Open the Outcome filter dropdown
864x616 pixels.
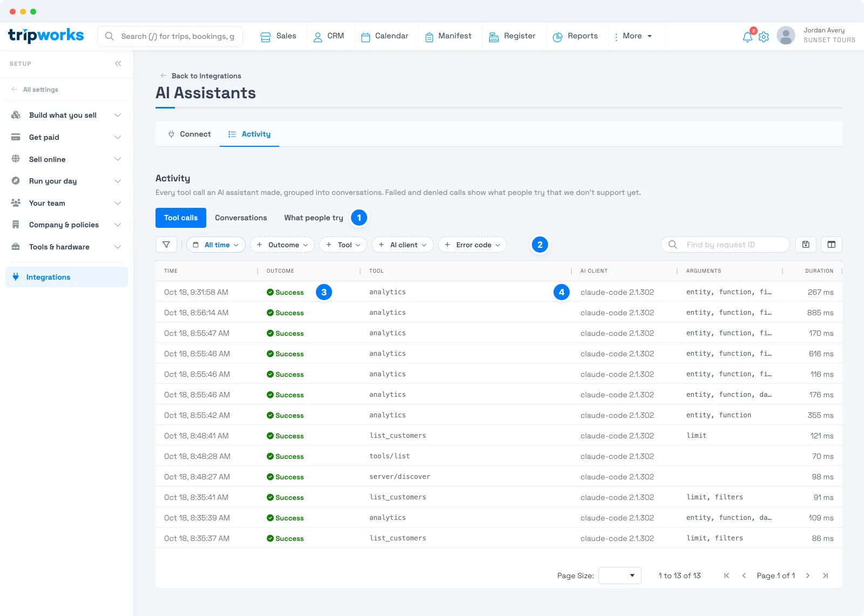(x=282, y=245)
